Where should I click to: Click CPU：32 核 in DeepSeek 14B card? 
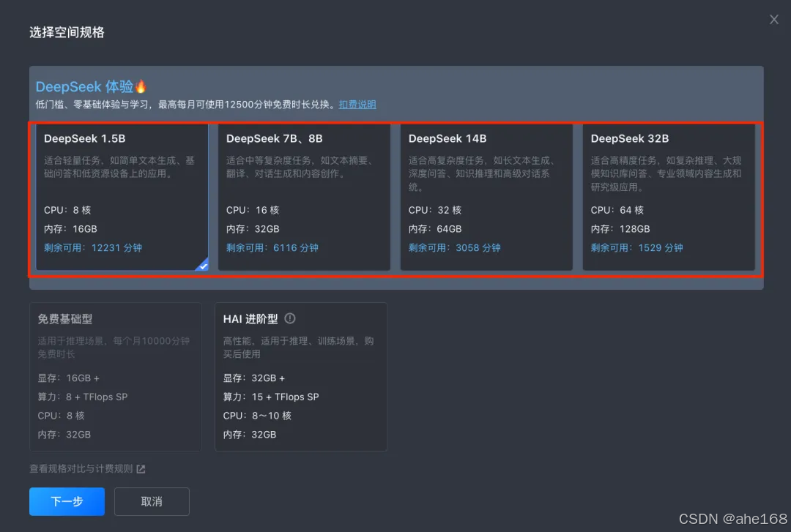(x=435, y=210)
